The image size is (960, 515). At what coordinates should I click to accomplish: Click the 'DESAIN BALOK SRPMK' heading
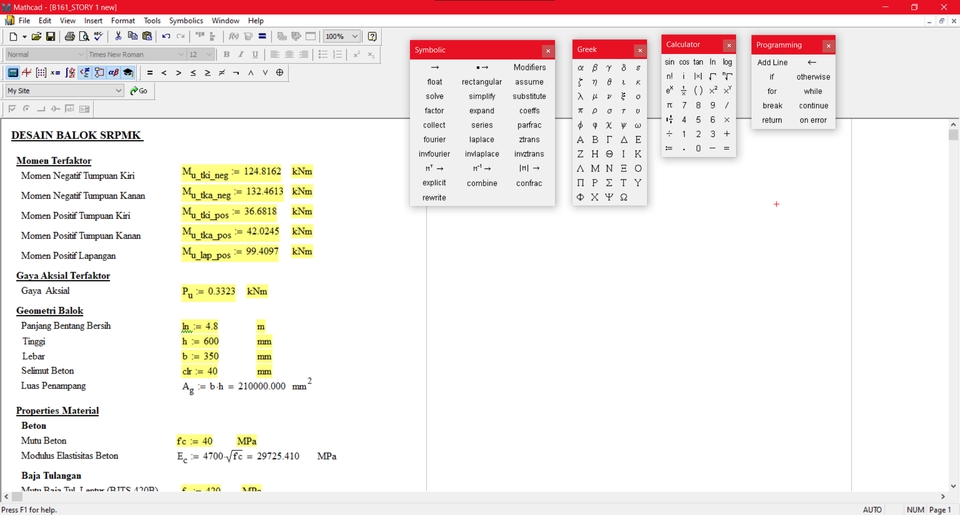pyautogui.click(x=77, y=135)
